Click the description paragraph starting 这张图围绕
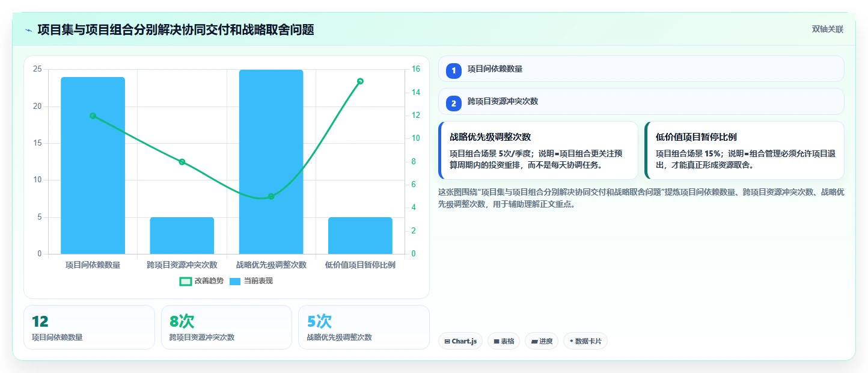The height and width of the screenshot is (373, 868). coord(641,198)
